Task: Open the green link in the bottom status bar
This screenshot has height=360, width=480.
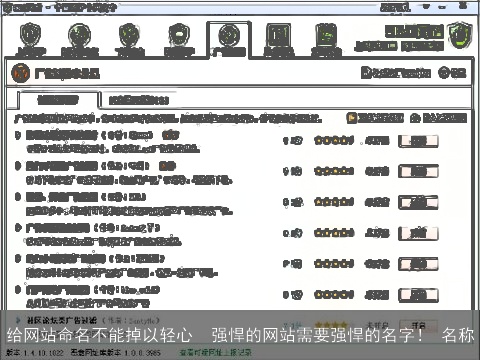Action: coord(215,352)
